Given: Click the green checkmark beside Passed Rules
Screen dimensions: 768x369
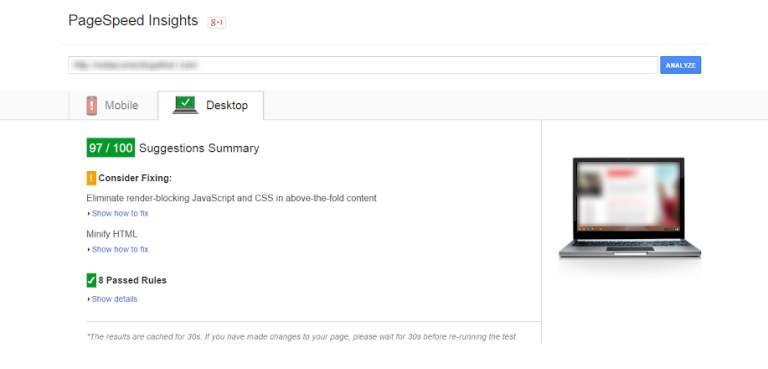Looking at the screenshot, I should click(x=91, y=280).
